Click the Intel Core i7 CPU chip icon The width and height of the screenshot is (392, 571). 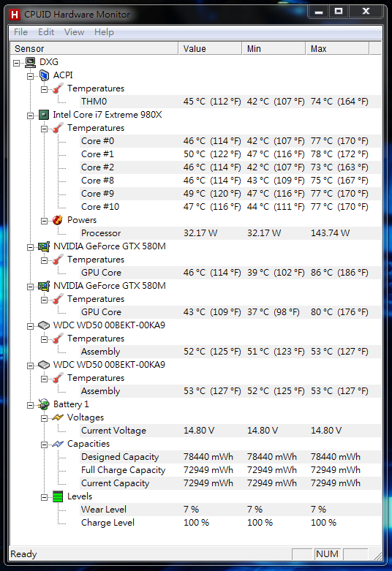[44, 115]
